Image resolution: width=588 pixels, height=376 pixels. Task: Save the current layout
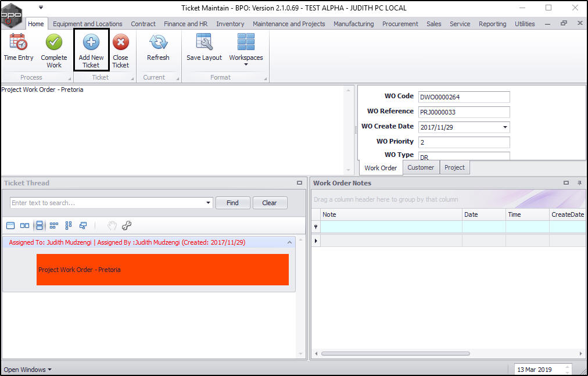click(x=204, y=47)
